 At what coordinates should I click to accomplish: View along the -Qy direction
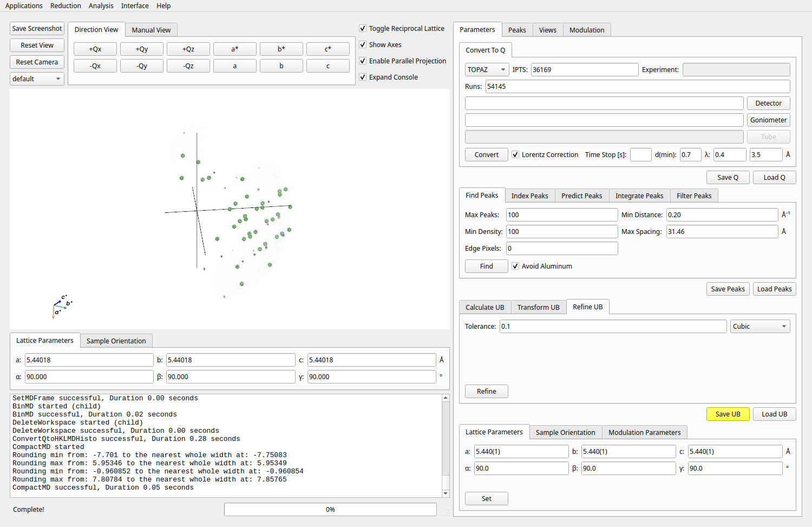tap(142, 66)
